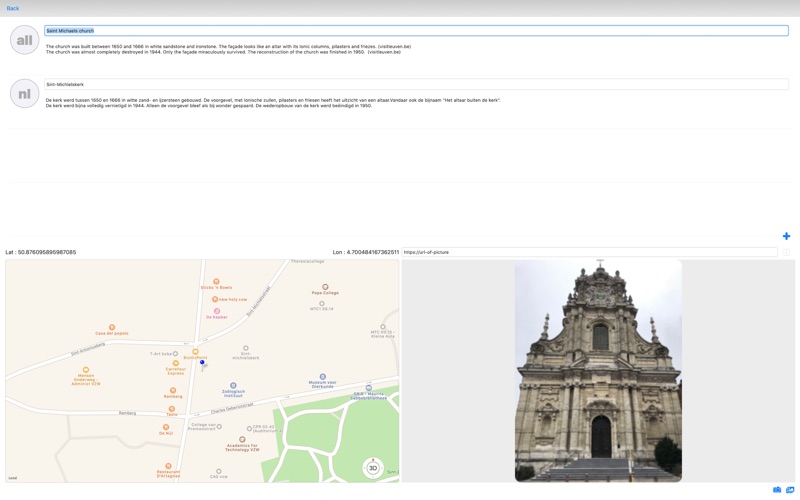Take a photo with the camera icon
Screen dimensions: 800x500
point(777,490)
